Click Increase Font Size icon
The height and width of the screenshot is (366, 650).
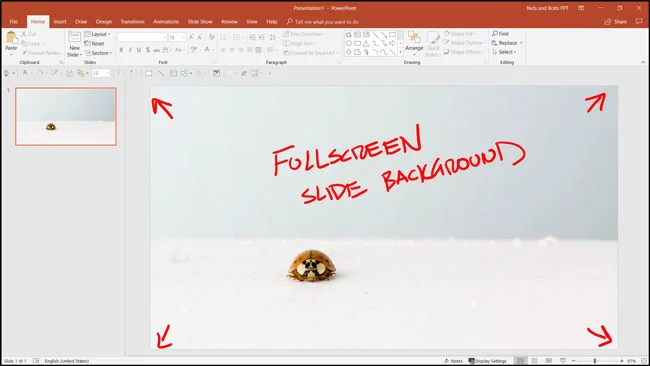pos(191,37)
